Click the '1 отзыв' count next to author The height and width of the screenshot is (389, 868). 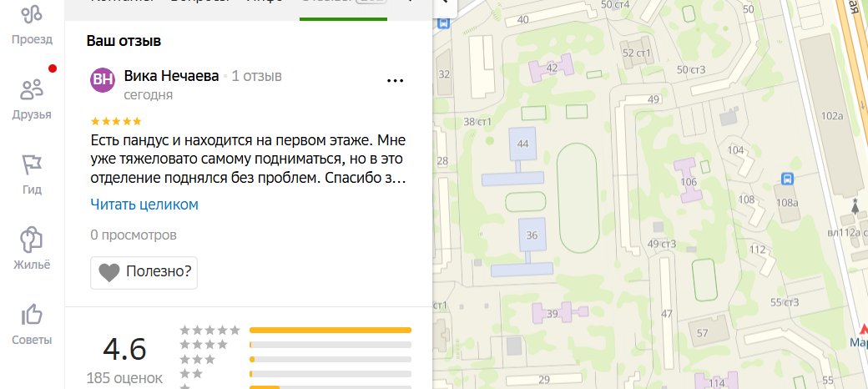tap(257, 76)
